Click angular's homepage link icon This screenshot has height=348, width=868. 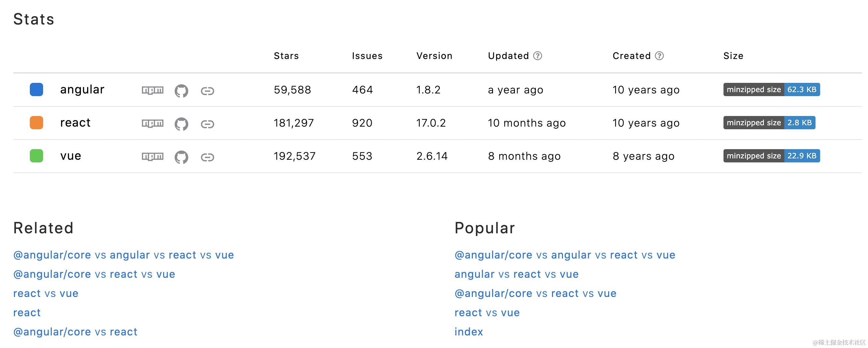(208, 91)
